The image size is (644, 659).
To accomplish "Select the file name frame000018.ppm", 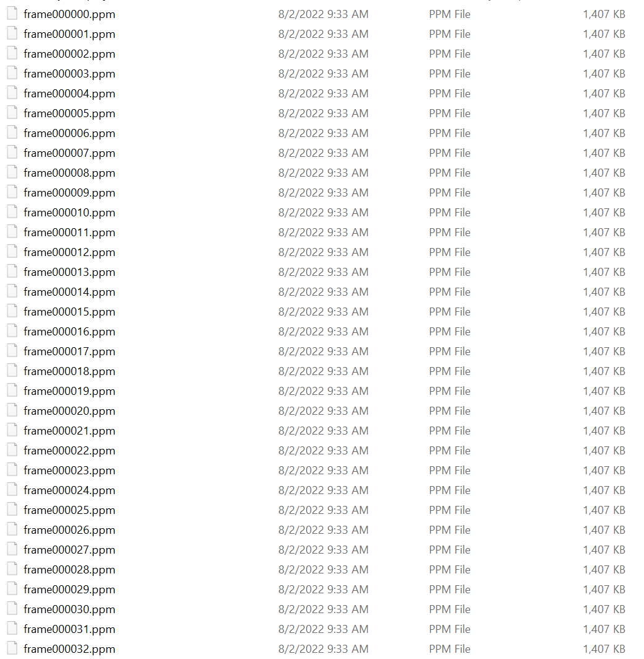I will [69, 371].
